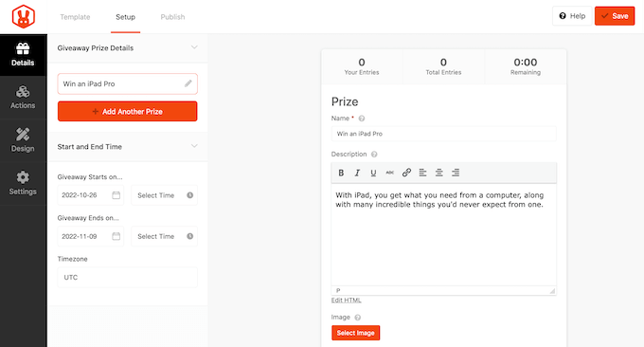The width and height of the screenshot is (644, 347).
Task: Toggle Bold in description toolbar
Action: (x=341, y=173)
